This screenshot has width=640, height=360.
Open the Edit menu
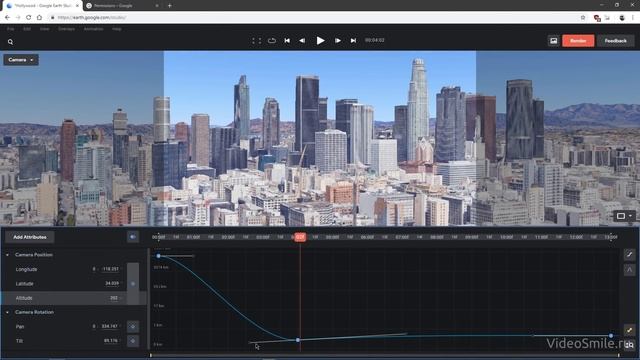click(27, 29)
